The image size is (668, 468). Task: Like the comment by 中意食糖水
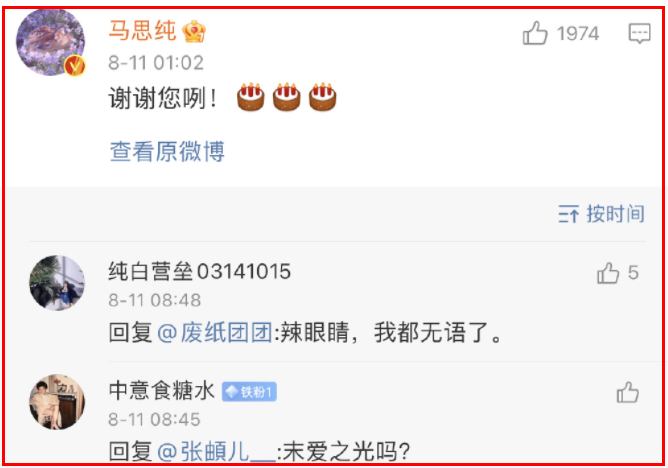tap(628, 392)
